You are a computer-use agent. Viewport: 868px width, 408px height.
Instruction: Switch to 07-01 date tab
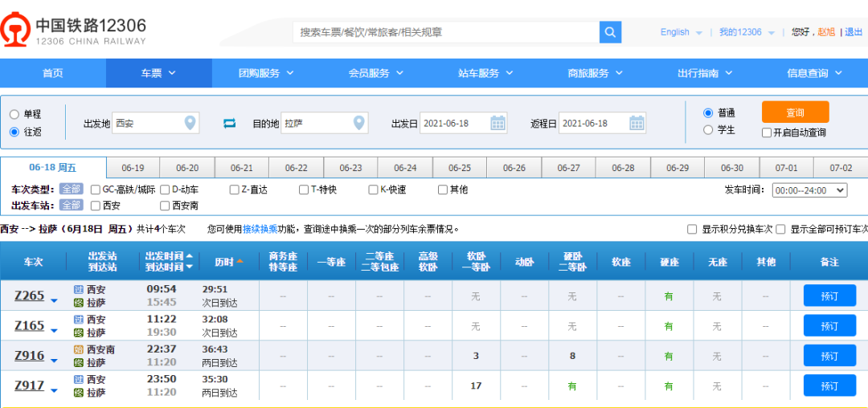pos(787,168)
